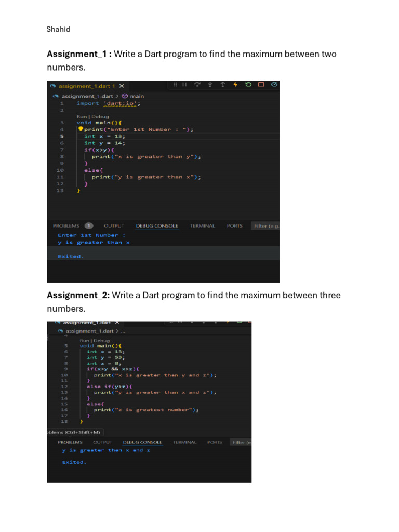Select DEBUG CONSOLE tab in second screenshot
Viewport: 399px width, 532px height.
(142, 442)
